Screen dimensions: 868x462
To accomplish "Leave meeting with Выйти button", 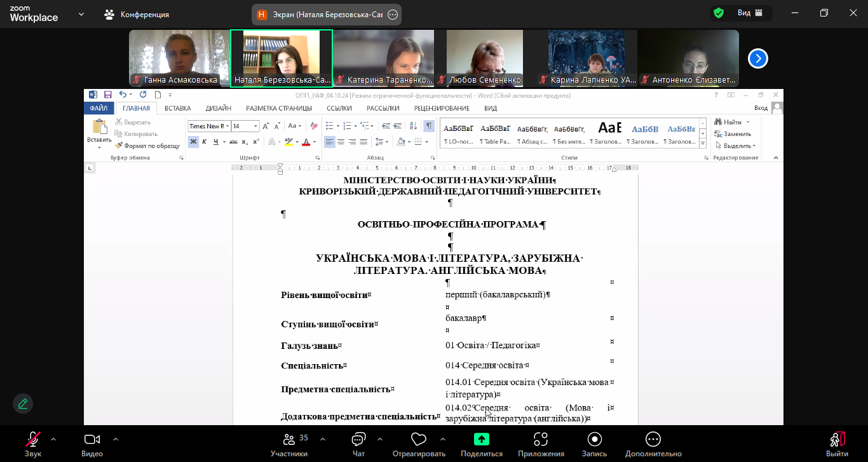I will (837, 444).
